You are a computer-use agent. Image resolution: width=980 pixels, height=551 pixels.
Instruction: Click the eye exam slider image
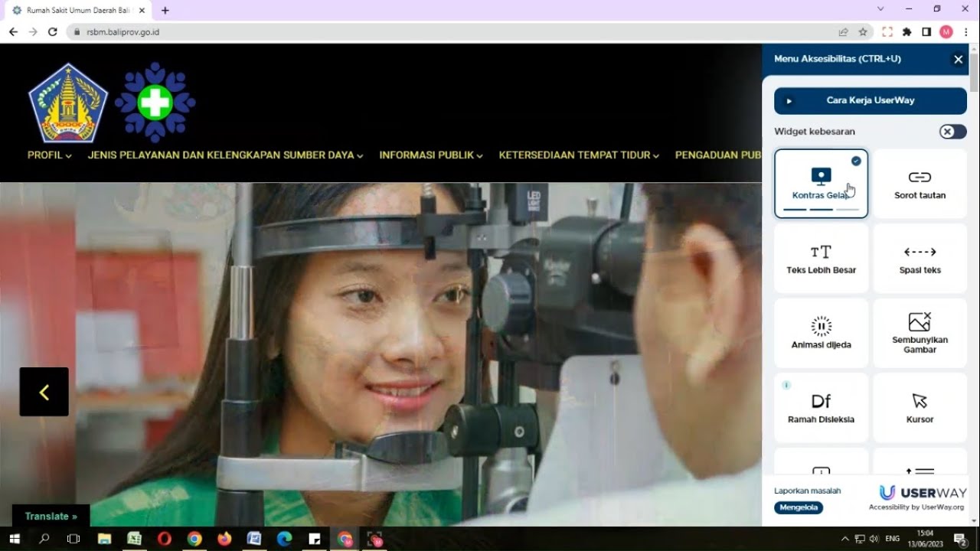click(x=381, y=354)
